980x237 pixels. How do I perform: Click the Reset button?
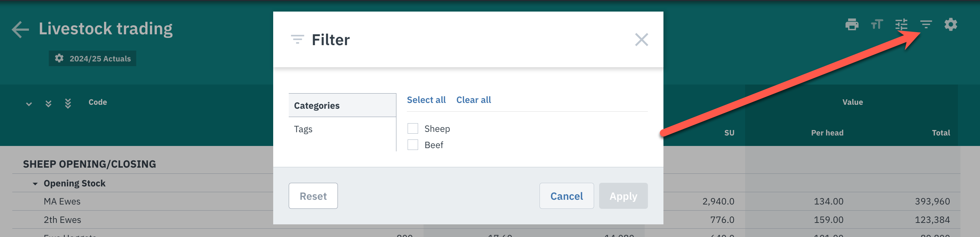pos(313,196)
